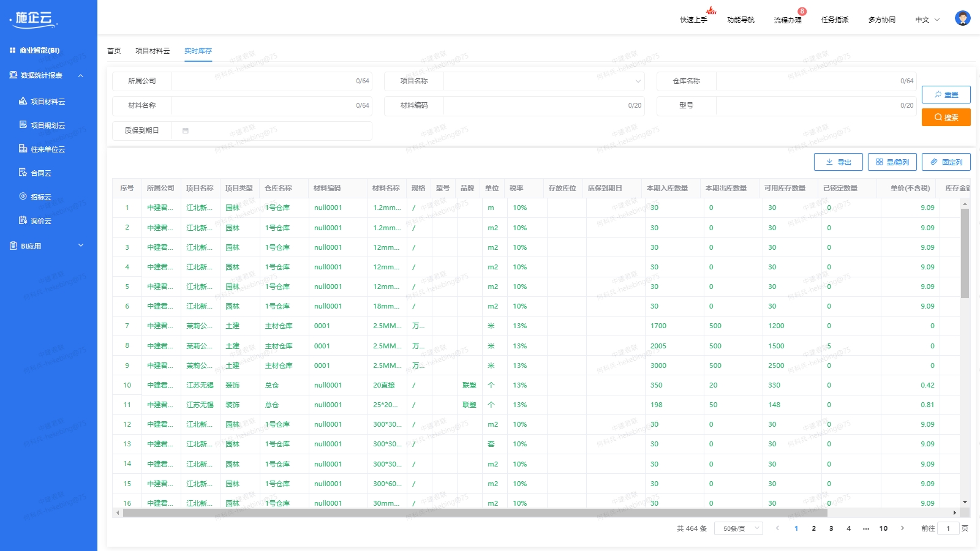Click the 项目材料云 sidebar icon
The height and width of the screenshot is (551, 980).
(23, 101)
